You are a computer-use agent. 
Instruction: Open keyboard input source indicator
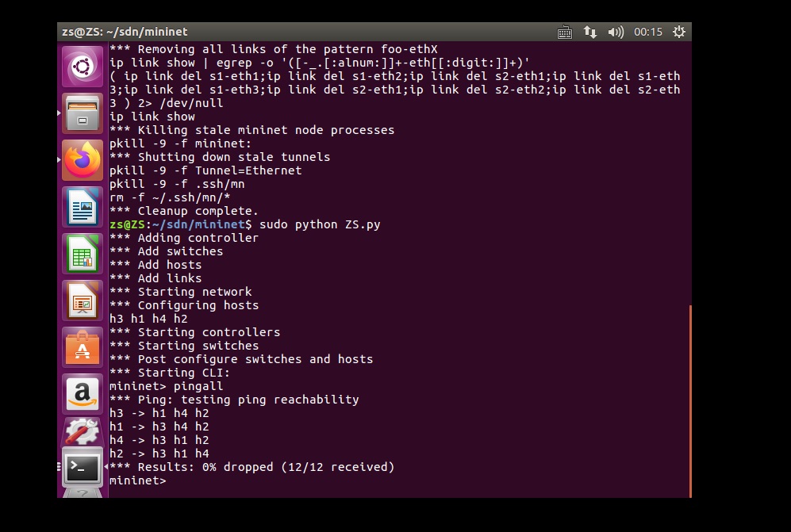tap(565, 33)
